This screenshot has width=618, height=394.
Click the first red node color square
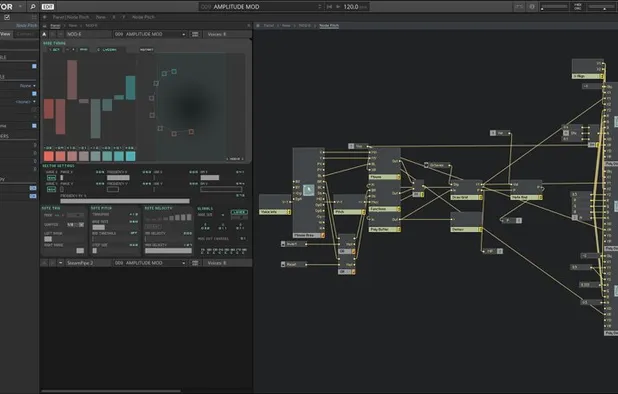tap(49, 156)
